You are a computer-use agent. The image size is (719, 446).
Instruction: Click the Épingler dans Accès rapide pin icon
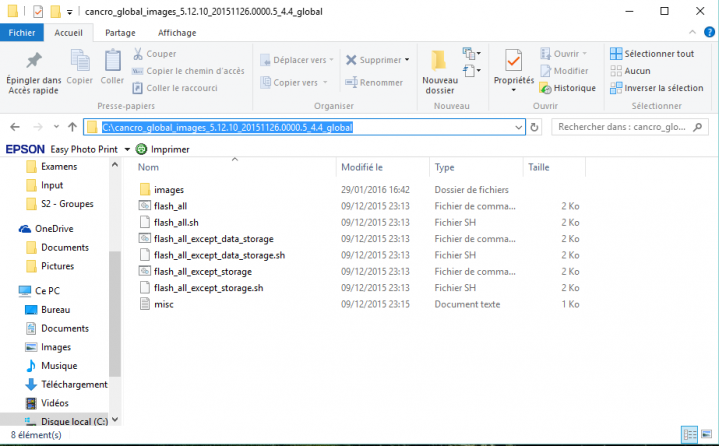tap(34, 61)
